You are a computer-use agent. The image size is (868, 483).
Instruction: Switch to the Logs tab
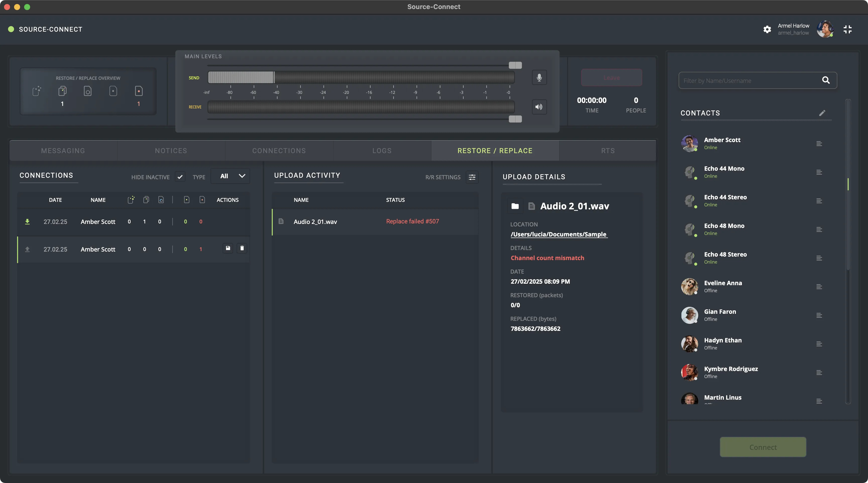pyautogui.click(x=382, y=151)
